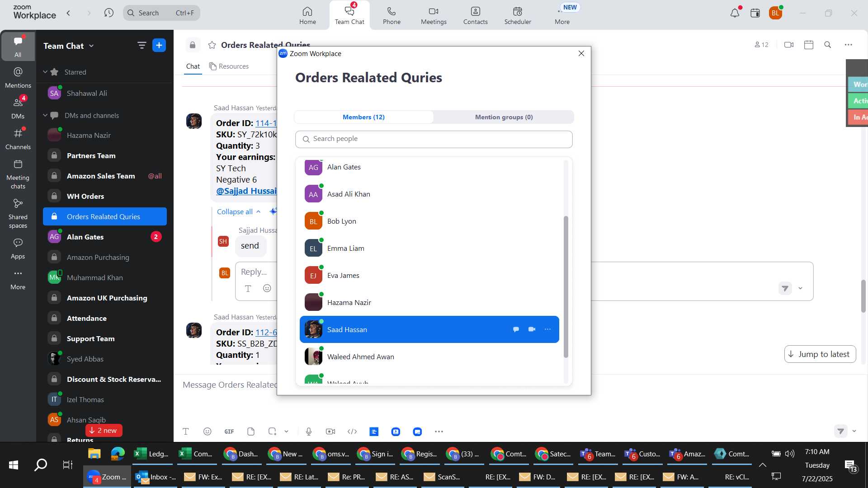This screenshot has width=868, height=488.
Task: Go to the Home tab
Action: [x=307, y=15]
